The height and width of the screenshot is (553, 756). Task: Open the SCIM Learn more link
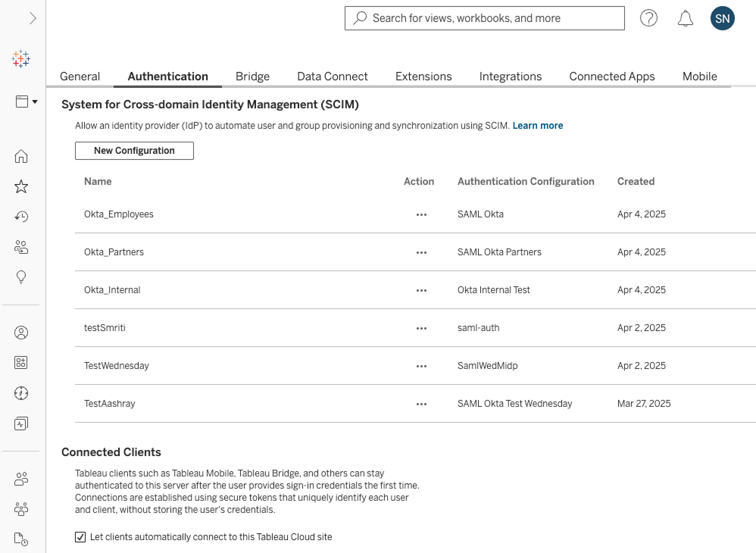point(537,126)
